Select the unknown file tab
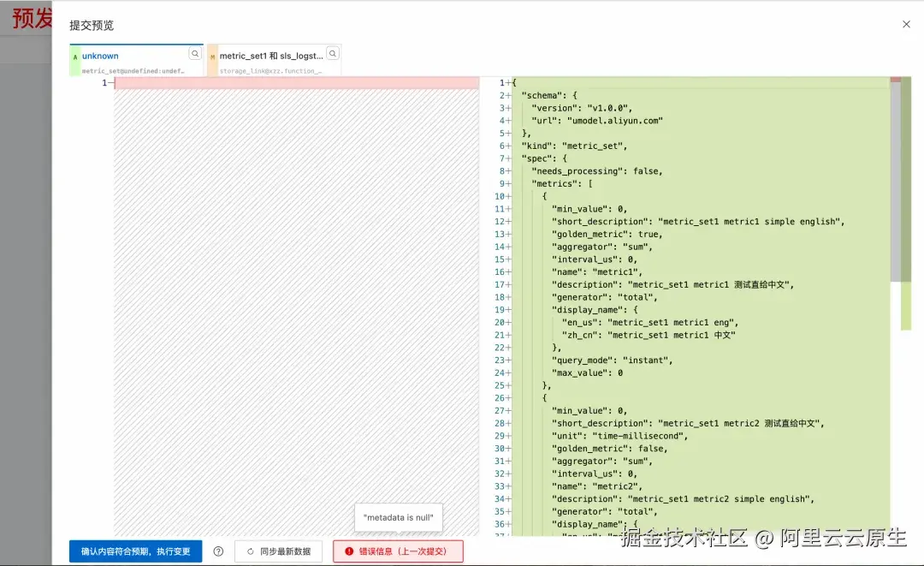 pos(136,61)
